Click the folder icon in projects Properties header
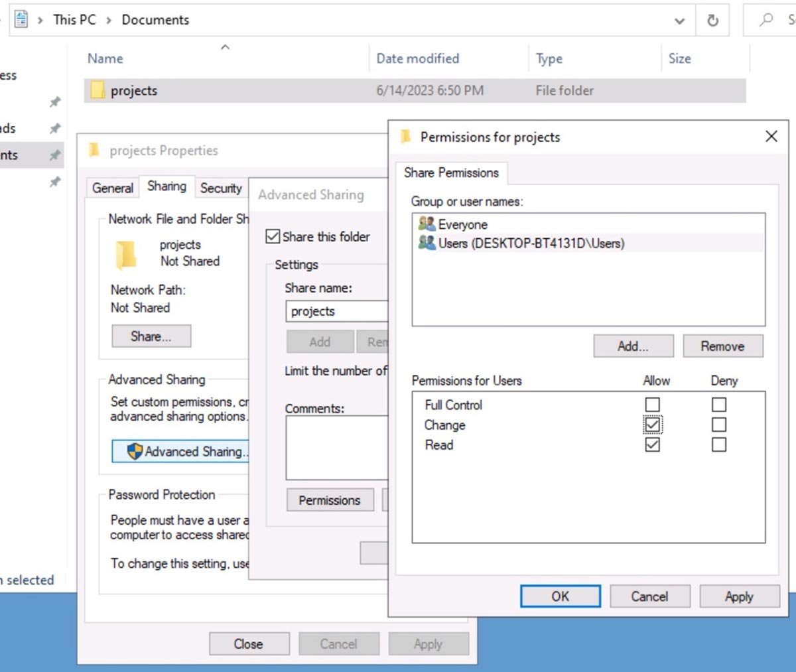The width and height of the screenshot is (796, 672). 95,150
